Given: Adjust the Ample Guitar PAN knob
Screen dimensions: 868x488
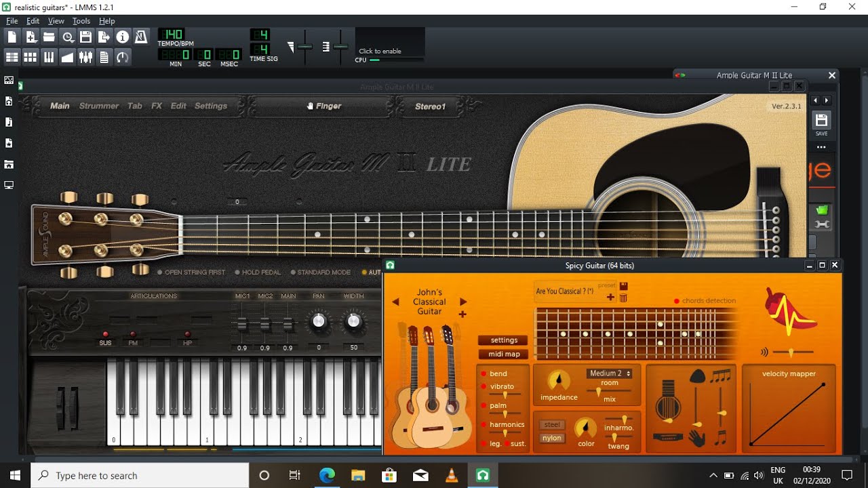Looking at the screenshot, I should click(x=319, y=322).
